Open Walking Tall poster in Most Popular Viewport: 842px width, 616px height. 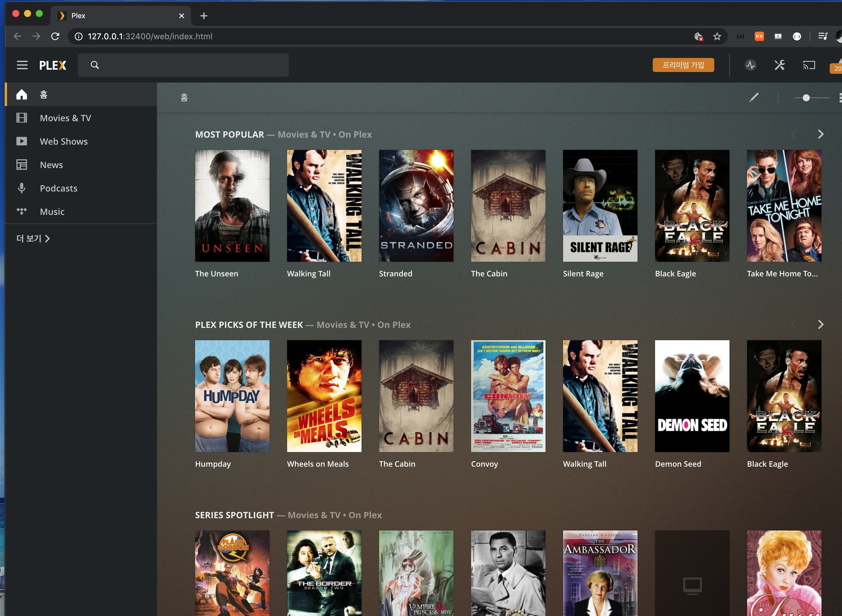click(x=324, y=206)
